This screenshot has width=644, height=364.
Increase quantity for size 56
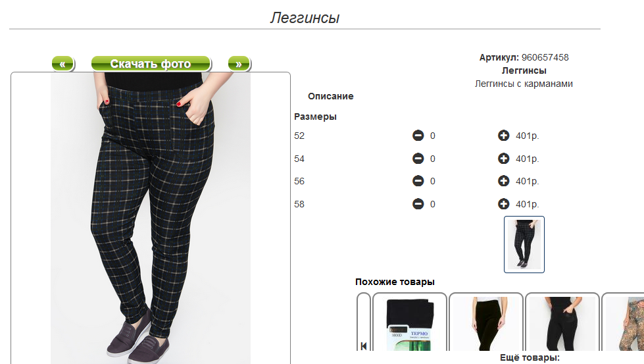[x=503, y=181]
